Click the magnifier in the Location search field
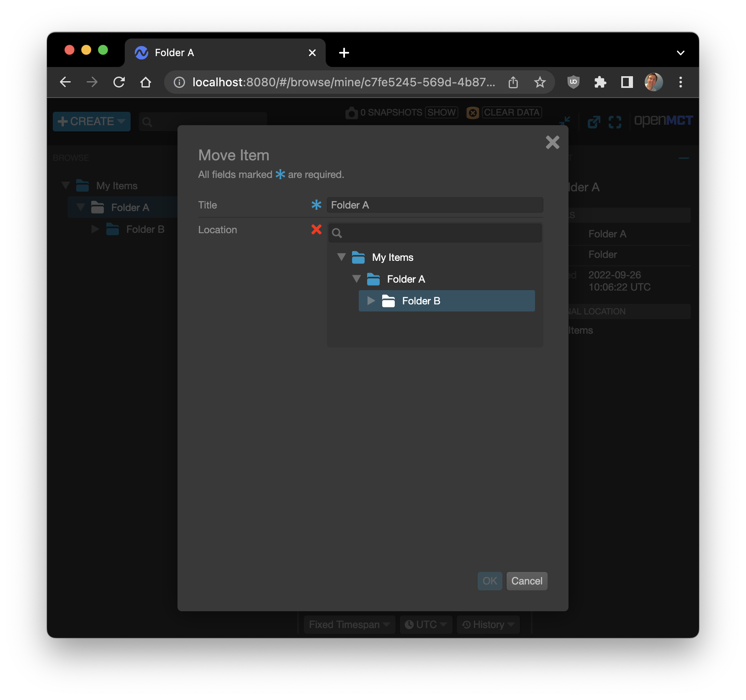 [x=337, y=233]
